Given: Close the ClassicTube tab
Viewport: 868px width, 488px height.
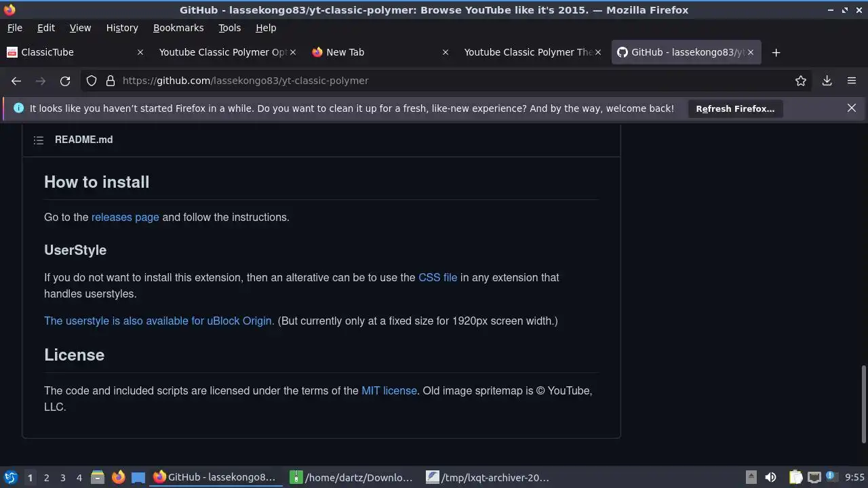Looking at the screenshot, I should click(140, 52).
